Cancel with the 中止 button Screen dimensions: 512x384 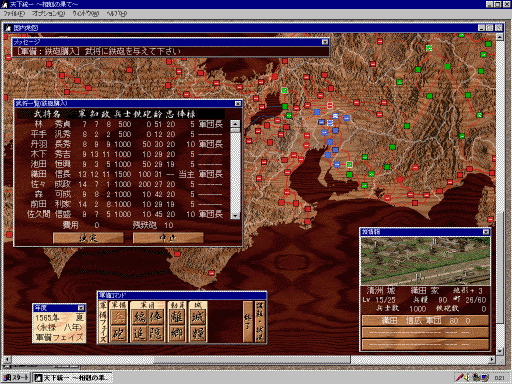[168, 238]
